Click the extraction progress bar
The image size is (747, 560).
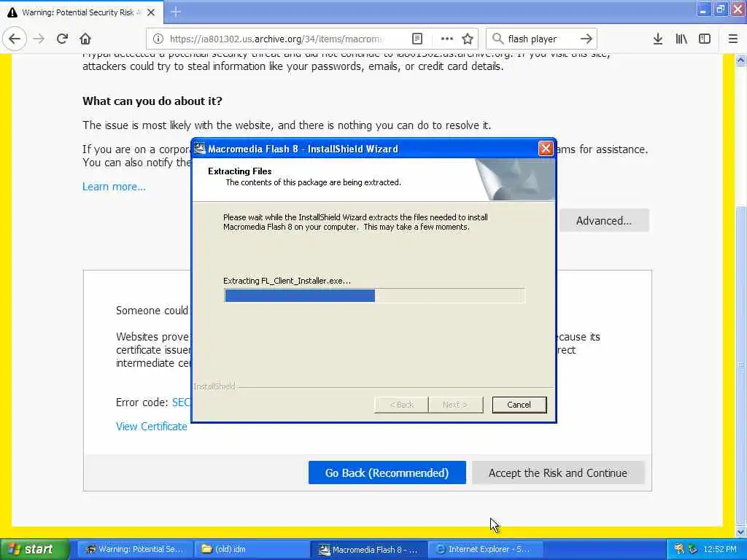click(374, 296)
